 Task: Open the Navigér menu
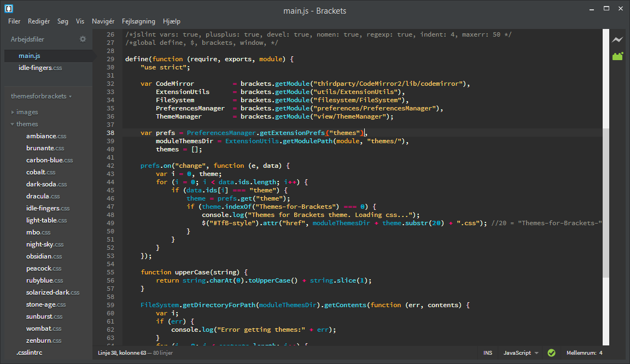[103, 21]
